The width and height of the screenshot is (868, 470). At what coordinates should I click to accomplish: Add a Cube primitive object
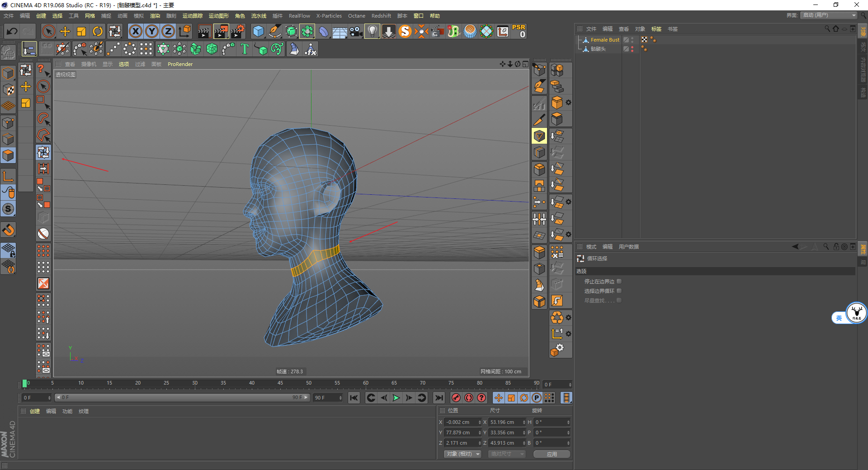(x=258, y=31)
